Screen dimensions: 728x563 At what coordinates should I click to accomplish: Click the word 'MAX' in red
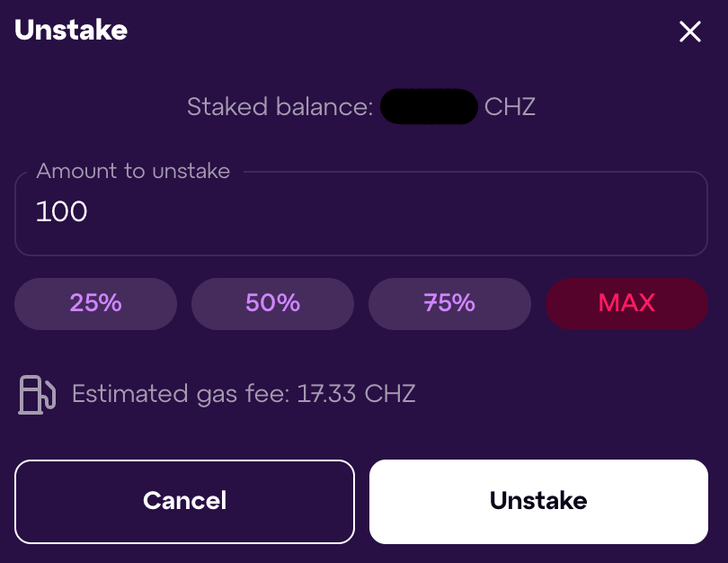(x=626, y=303)
